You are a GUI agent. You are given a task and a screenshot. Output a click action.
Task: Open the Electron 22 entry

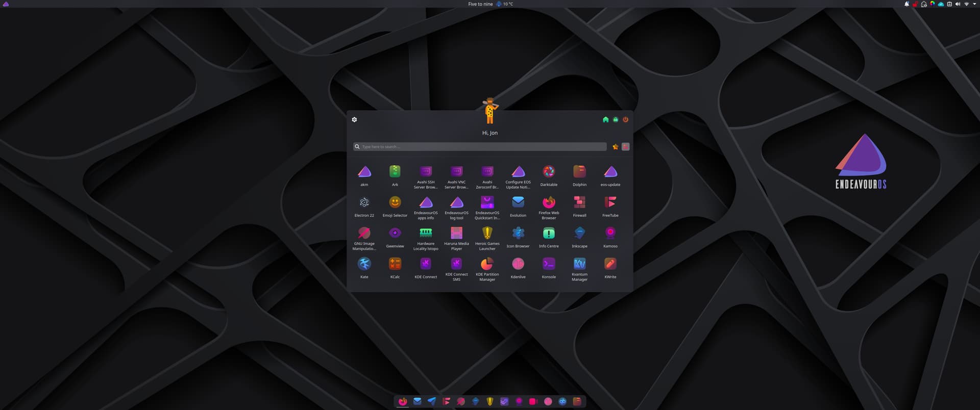coord(364,207)
